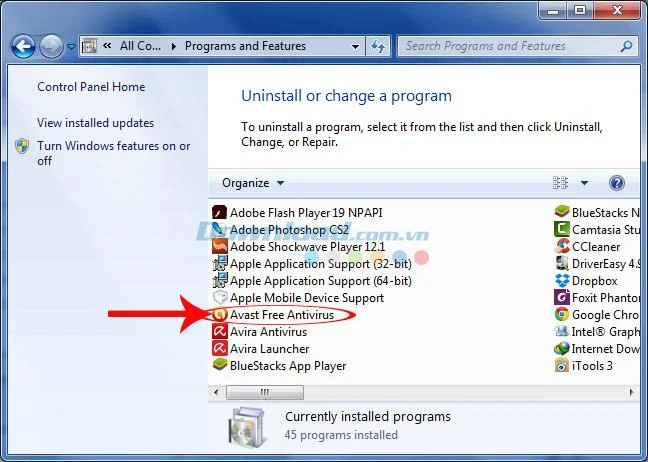Click the Windows features shield icon

tap(22, 146)
